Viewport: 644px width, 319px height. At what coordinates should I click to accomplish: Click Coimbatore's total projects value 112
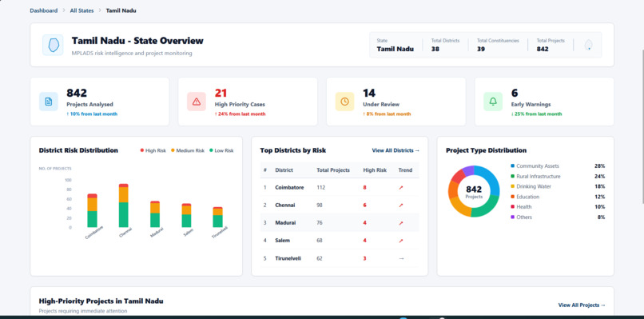[x=320, y=187]
